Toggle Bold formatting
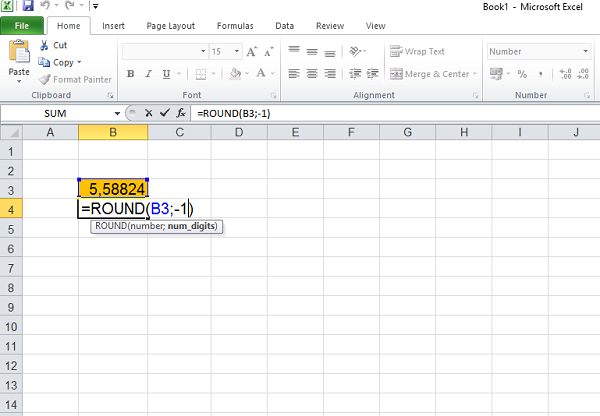This screenshot has height=416, width=600. point(131,73)
